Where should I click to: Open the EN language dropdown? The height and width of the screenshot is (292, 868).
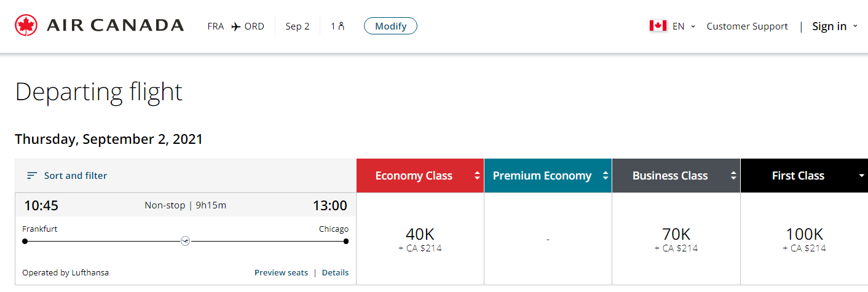click(x=684, y=26)
